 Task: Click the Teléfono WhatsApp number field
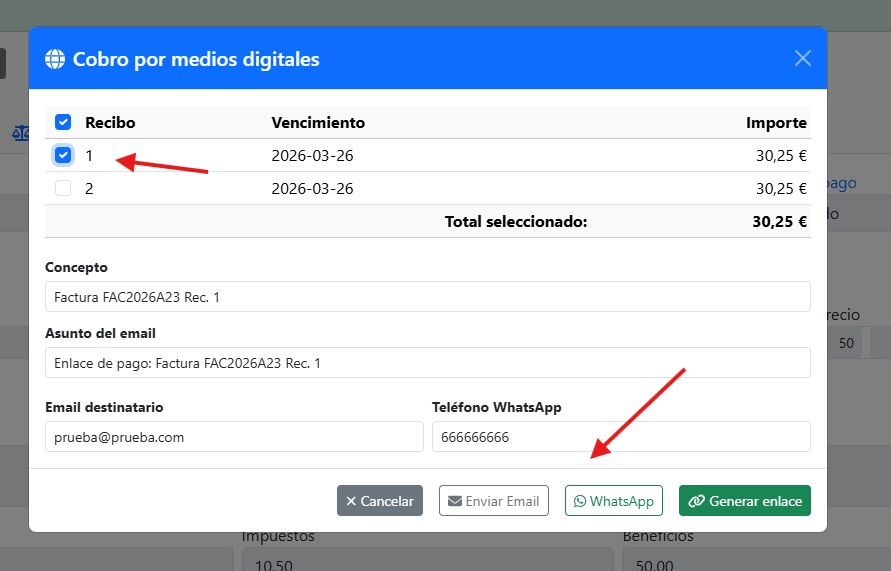[620, 437]
